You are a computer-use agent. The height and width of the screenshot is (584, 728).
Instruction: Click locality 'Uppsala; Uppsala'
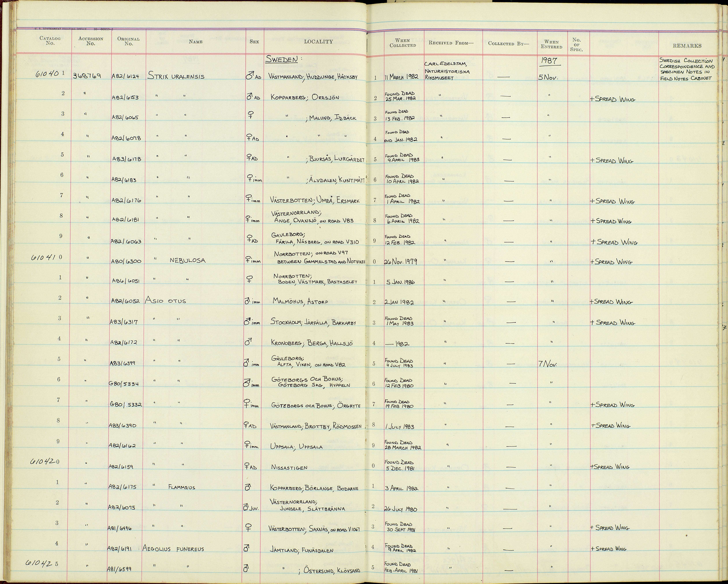click(297, 446)
